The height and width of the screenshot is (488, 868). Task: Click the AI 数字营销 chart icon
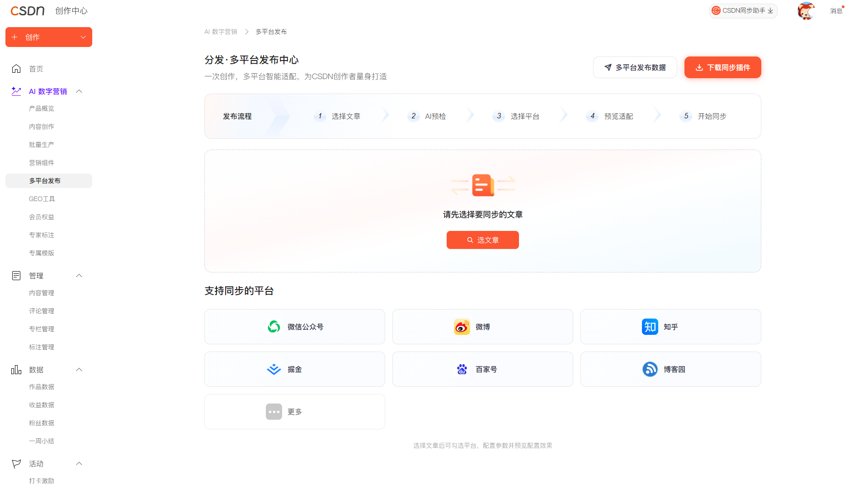pos(16,91)
